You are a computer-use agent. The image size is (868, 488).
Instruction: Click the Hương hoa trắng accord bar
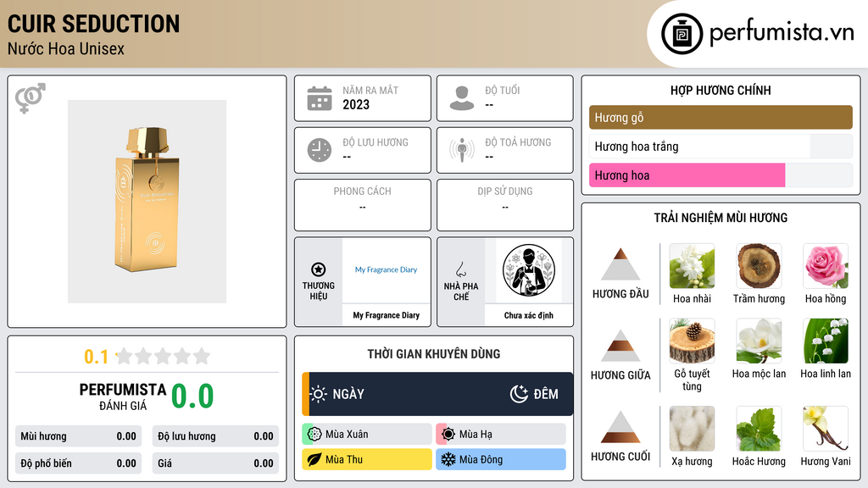pyautogui.click(x=721, y=147)
